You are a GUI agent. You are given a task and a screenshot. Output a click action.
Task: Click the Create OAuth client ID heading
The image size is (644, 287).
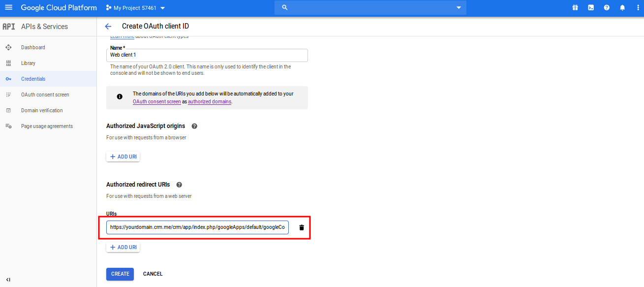point(155,26)
